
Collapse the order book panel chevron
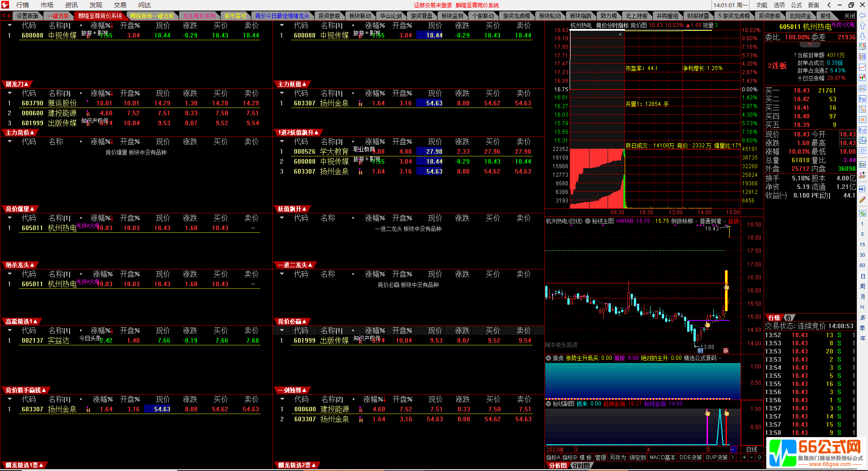pos(810,45)
